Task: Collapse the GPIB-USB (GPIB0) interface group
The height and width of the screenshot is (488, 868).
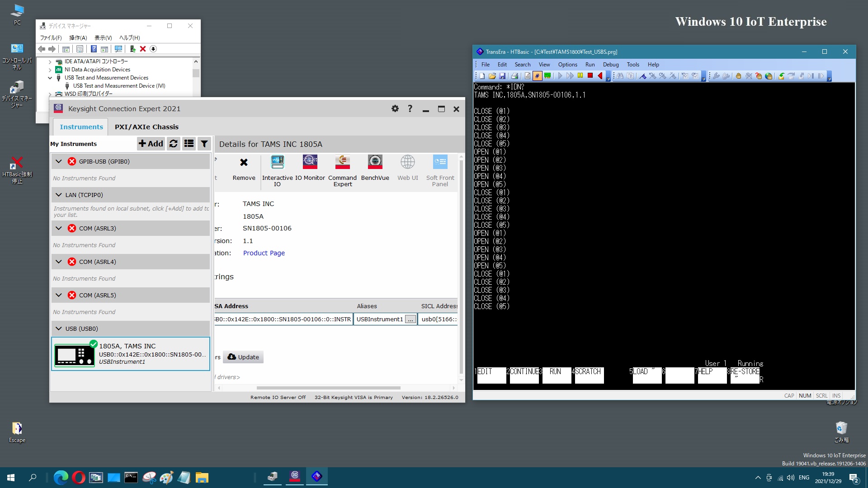Action: 59,161
